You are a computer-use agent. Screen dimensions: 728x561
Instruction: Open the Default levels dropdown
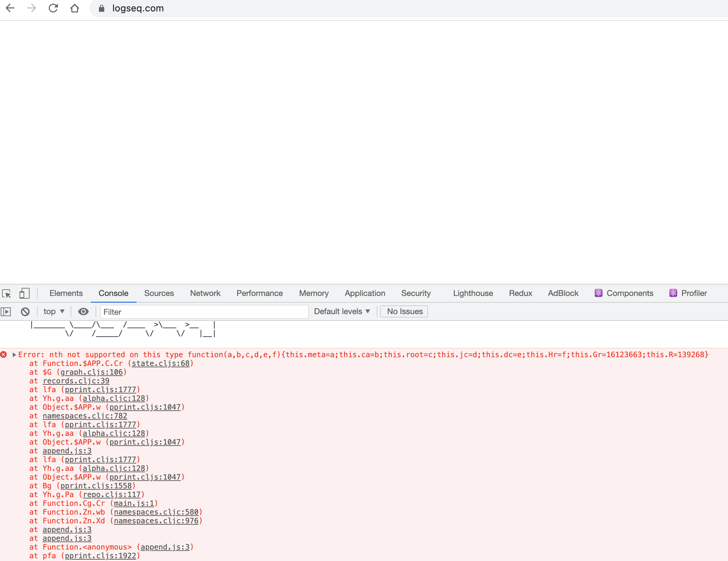342,311
